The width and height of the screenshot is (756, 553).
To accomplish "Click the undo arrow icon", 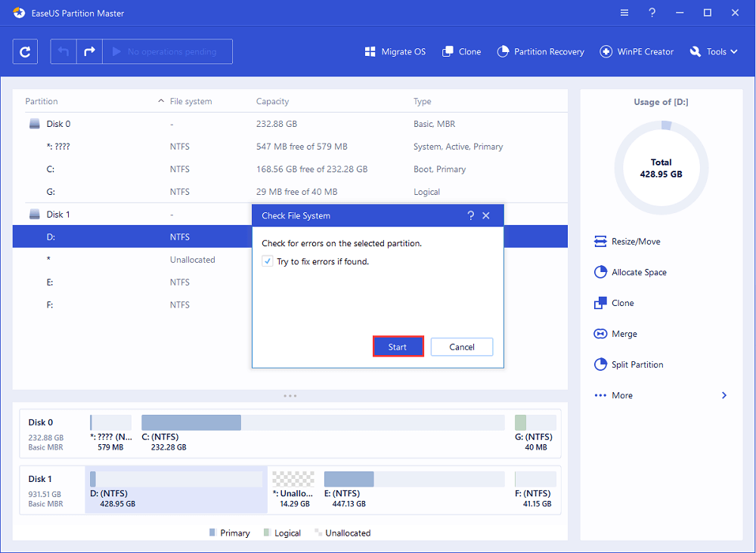I will point(64,51).
